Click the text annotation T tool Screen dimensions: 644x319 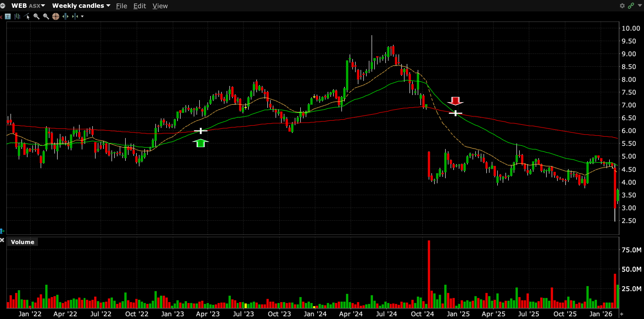coord(8,16)
